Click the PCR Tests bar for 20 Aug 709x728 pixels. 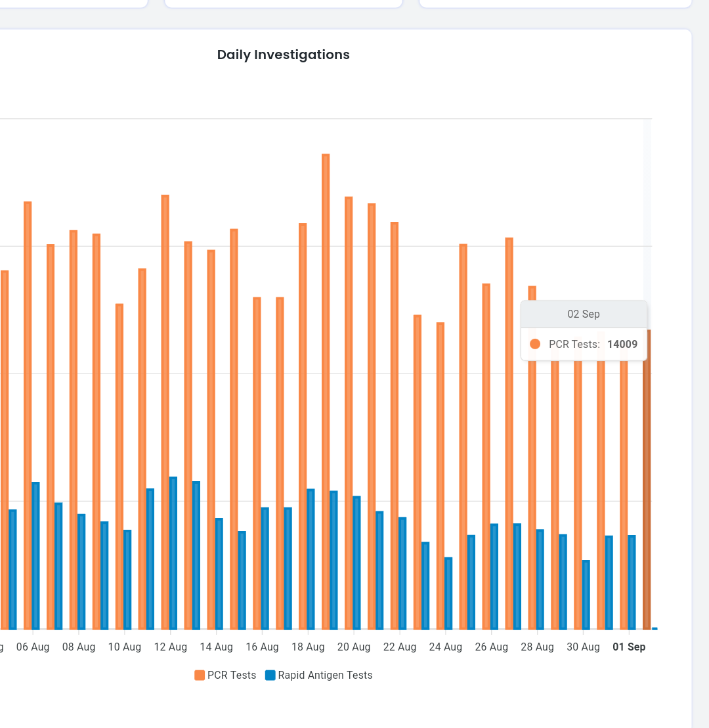(x=349, y=413)
